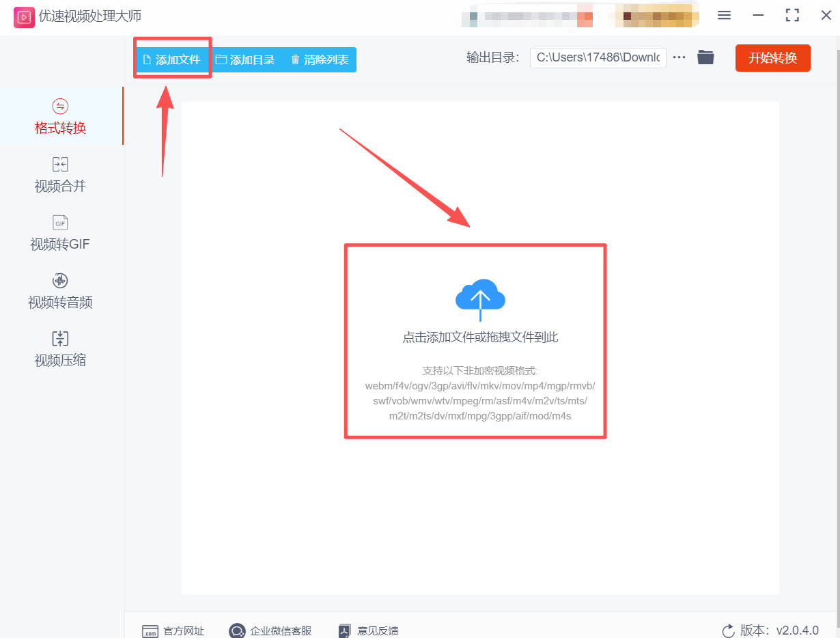
Task: Click the version refresh icon
Action: (729, 630)
